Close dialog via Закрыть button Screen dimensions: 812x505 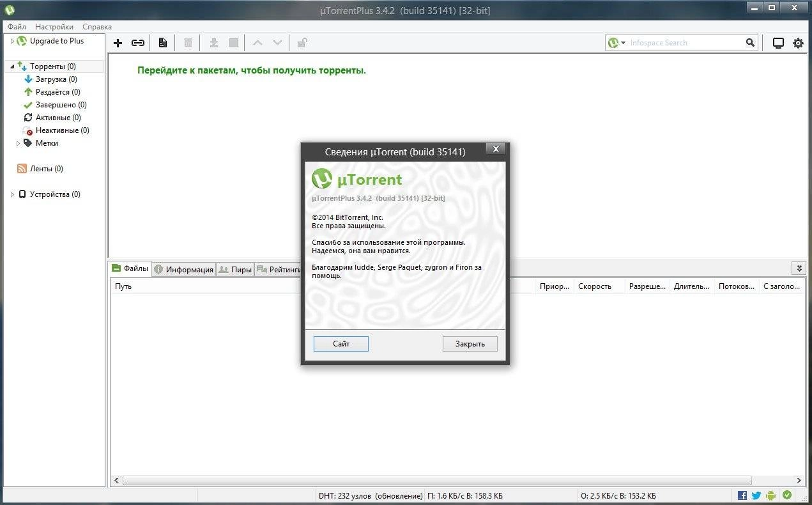(470, 343)
